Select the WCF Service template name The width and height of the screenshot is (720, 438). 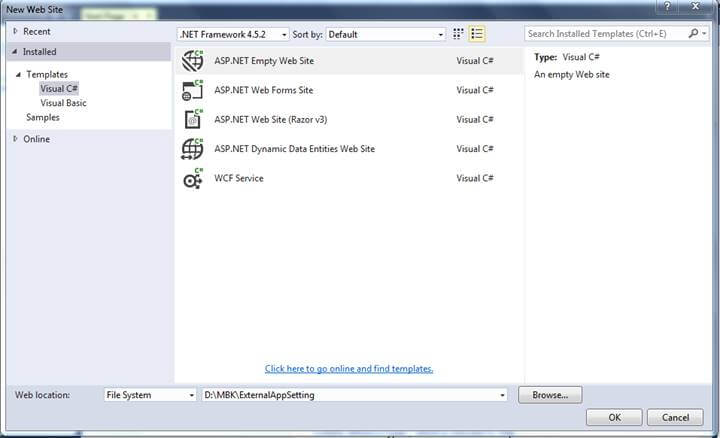click(x=239, y=178)
